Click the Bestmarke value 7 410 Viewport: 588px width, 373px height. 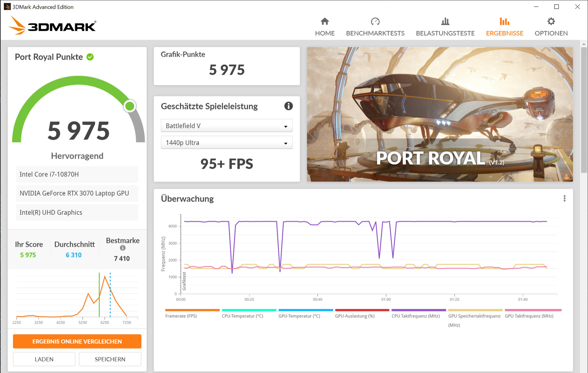coord(122,259)
